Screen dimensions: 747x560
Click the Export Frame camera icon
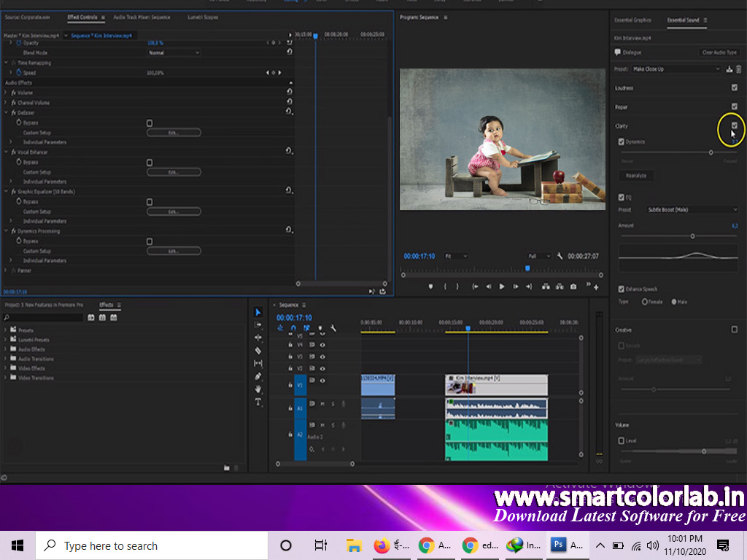coord(573,287)
